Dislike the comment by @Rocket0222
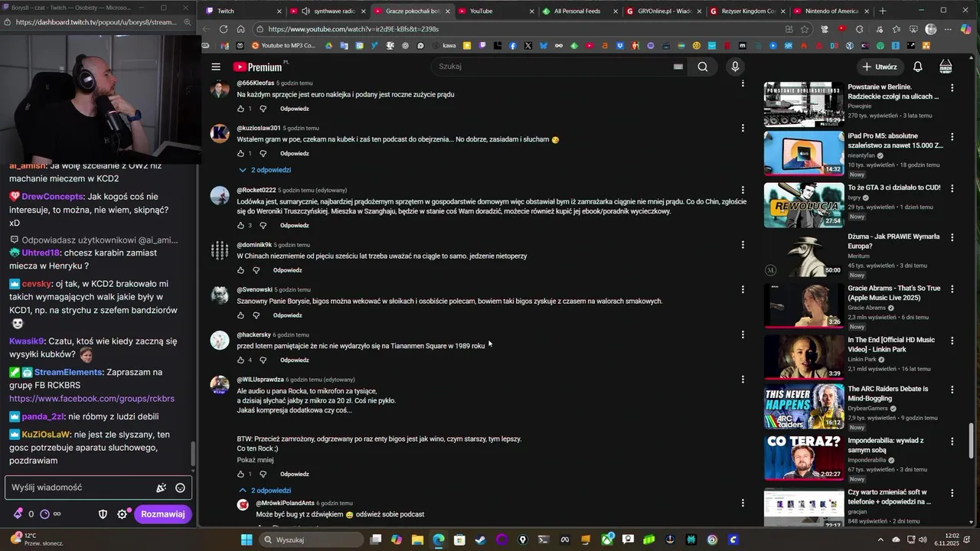 [x=263, y=226]
